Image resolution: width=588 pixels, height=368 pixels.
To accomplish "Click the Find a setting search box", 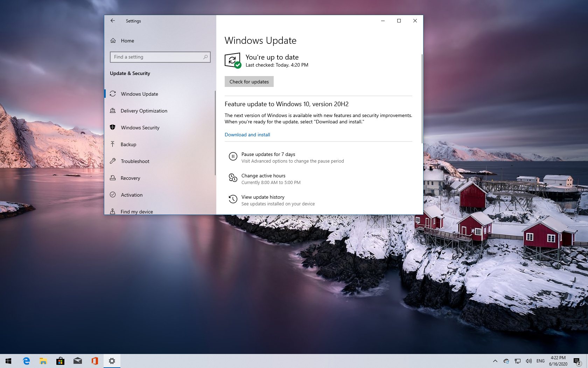I will pos(157,57).
